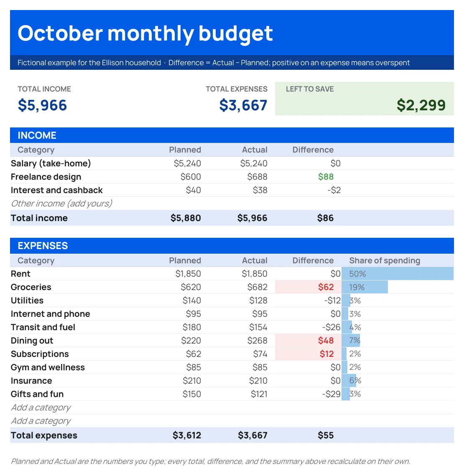Viewport: 464px width, 476px height.
Task: Click the Rent planned cell $1,850
Action: pos(188,274)
